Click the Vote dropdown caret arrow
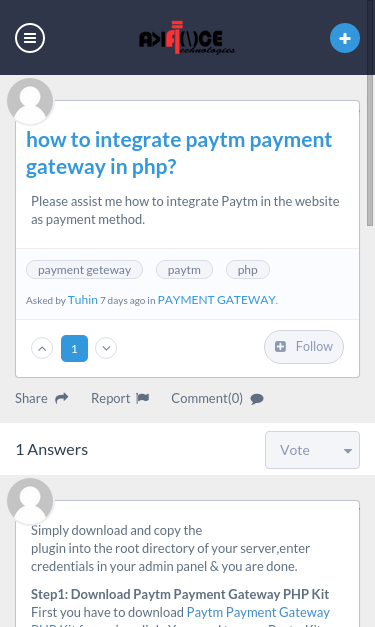This screenshot has width=375, height=627. pos(347,451)
